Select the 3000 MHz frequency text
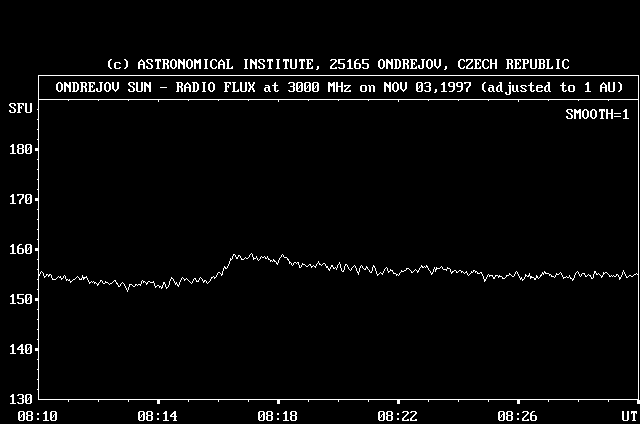Viewport: 640px width, 424px height. (x=309, y=87)
